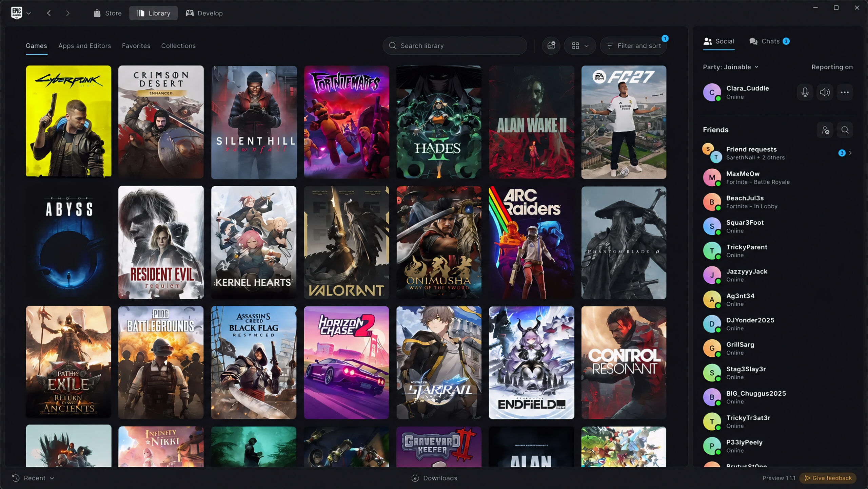This screenshot has height=489, width=868.
Task: Select friend BeachJul3s
Action: pos(777,202)
